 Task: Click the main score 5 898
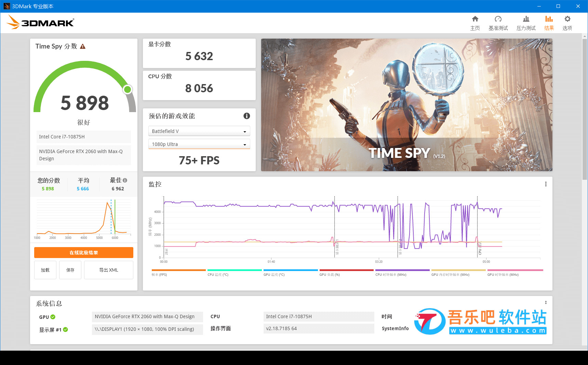(x=84, y=103)
